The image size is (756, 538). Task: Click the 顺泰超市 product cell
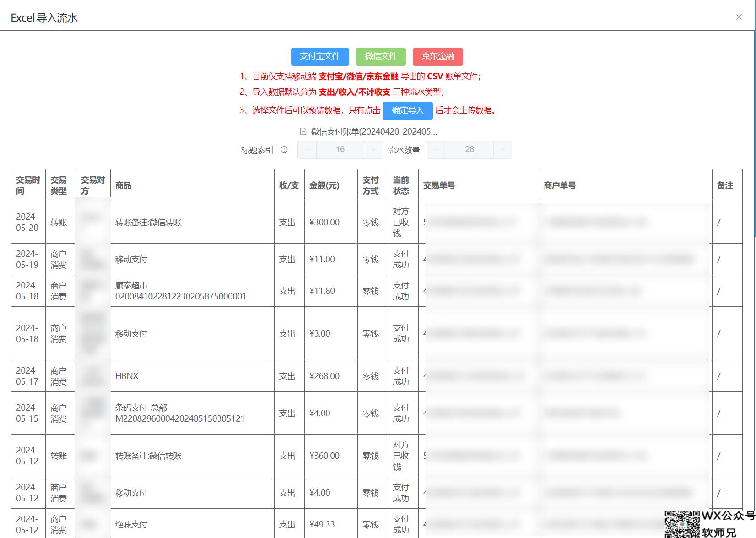point(192,291)
